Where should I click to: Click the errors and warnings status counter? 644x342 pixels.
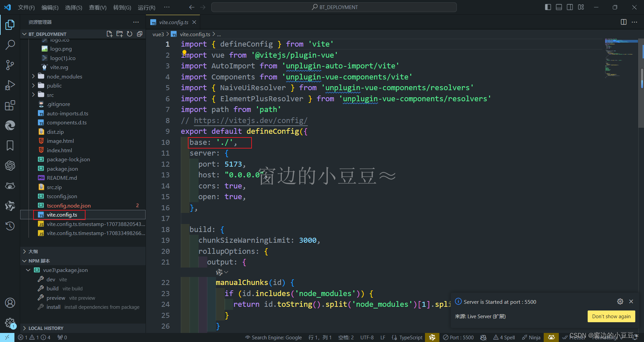coord(34,337)
